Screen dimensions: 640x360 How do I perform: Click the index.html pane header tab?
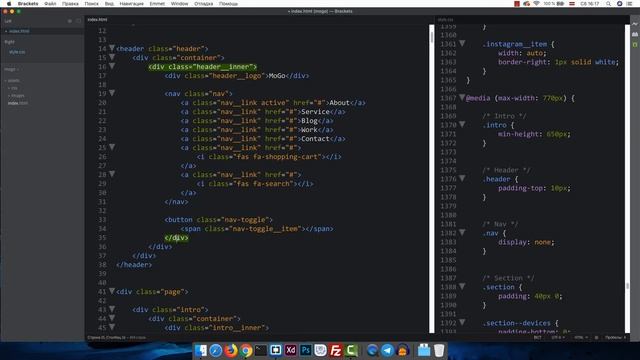point(98,19)
